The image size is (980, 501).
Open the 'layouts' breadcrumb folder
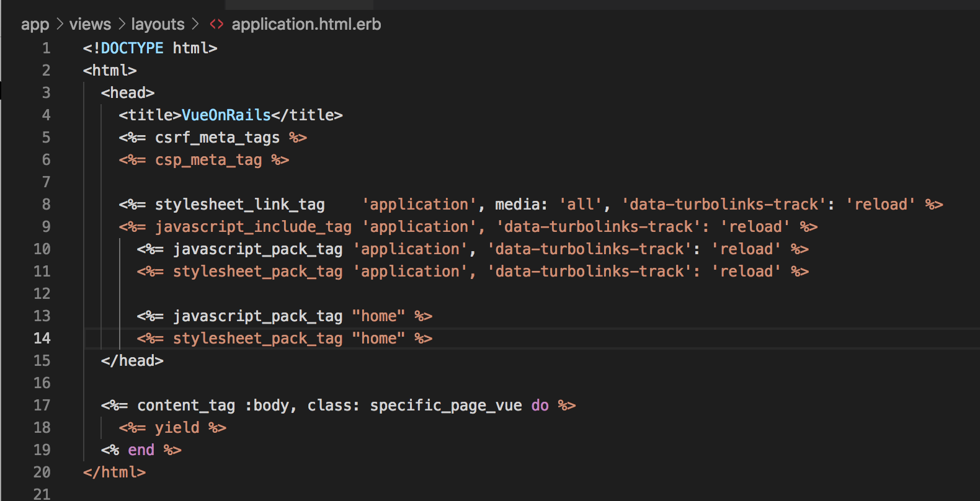pyautogui.click(x=158, y=25)
